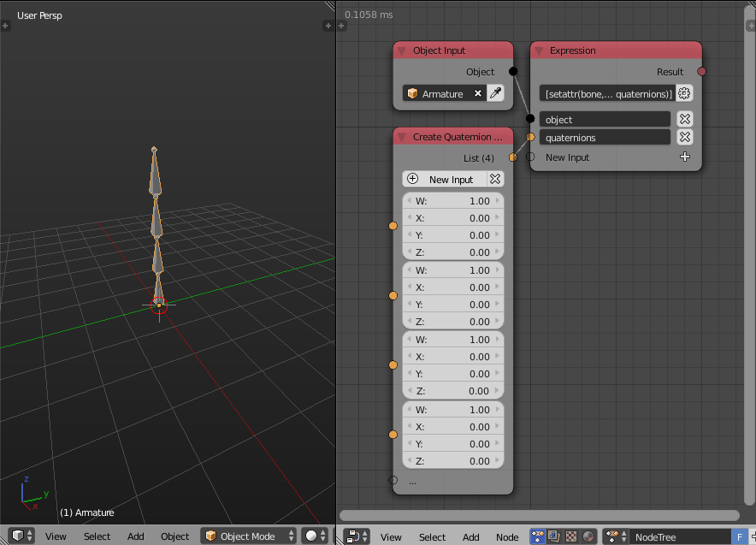This screenshot has height=545, width=756.
Task: Open the Expression node settings gear
Action: pyautogui.click(x=684, y=92)
